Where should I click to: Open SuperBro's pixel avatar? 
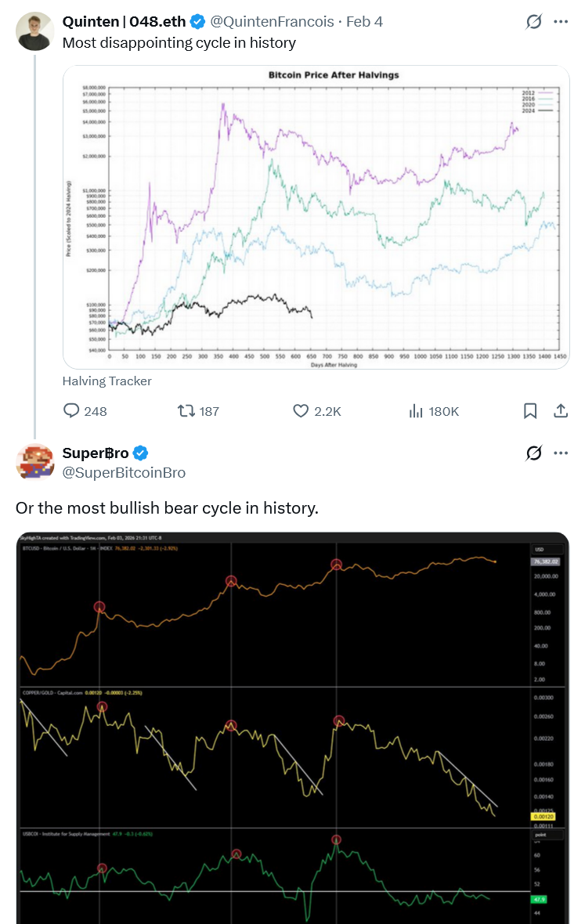tap(35, 461)
